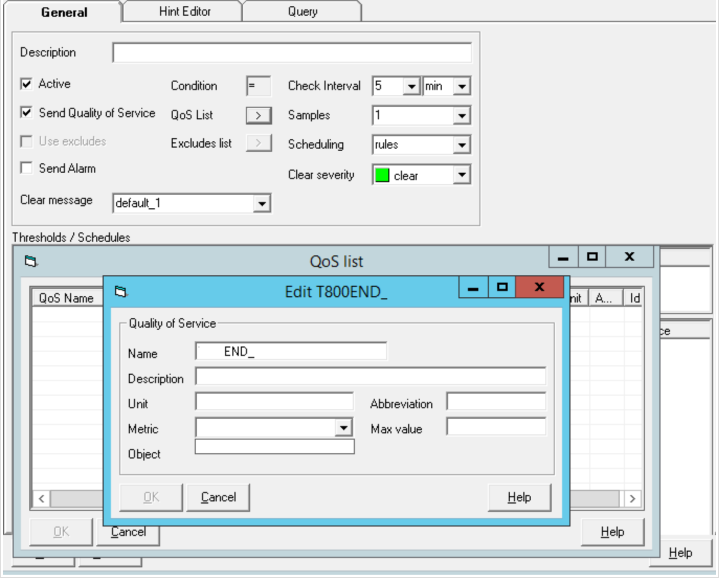The image size is (728, 582).
Task: Open the Clear message default_1 dropdown
Action: (x=262, y=204)
